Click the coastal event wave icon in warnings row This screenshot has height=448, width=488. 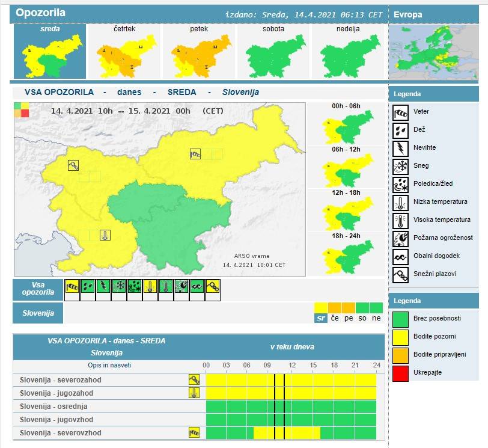(197, 287)
